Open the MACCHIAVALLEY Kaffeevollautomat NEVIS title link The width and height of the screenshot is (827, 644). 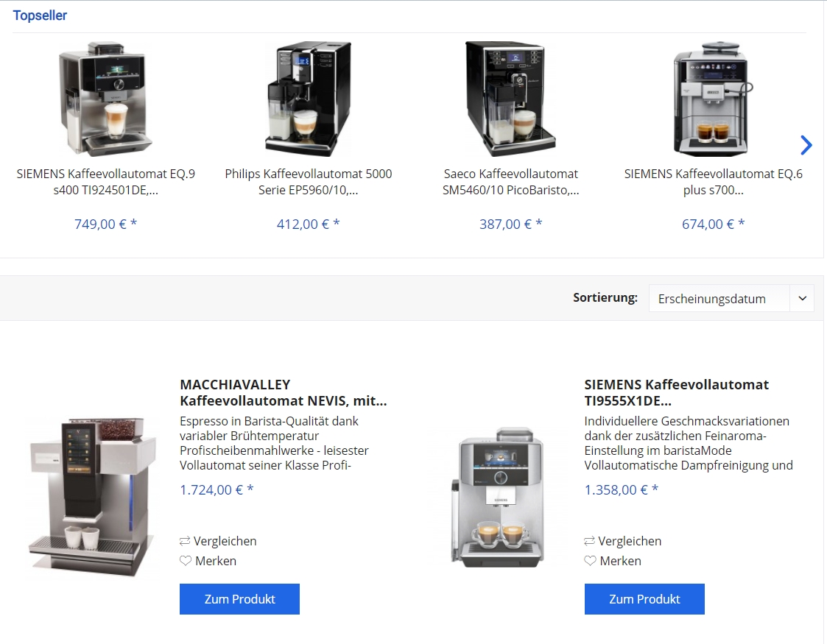tap(284, 392)
